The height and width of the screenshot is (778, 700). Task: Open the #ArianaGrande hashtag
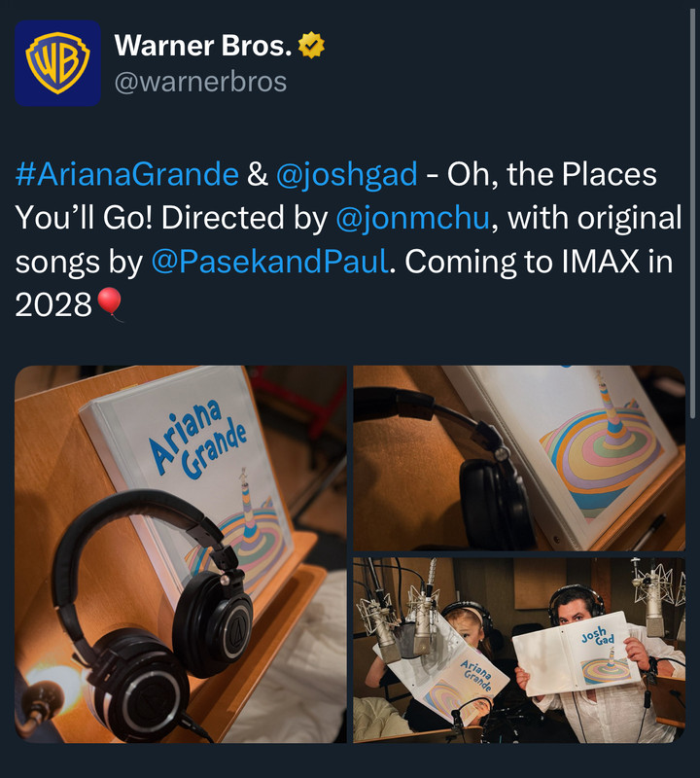click(x=127, y=174)
